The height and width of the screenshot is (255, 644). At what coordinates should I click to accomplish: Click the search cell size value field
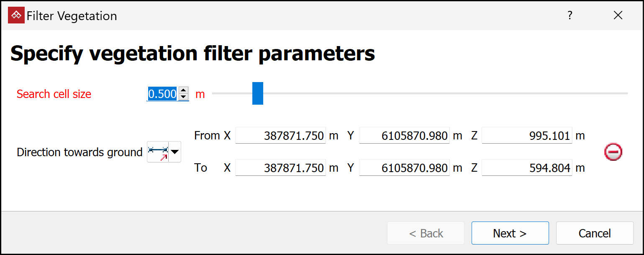click(162, 94)
